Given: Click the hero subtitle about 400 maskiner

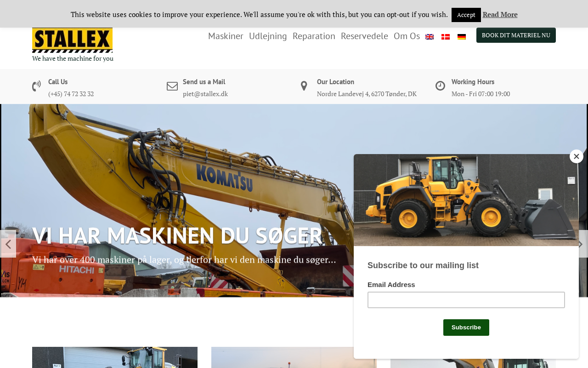Looking at the screenshot, I should (184, 260).
